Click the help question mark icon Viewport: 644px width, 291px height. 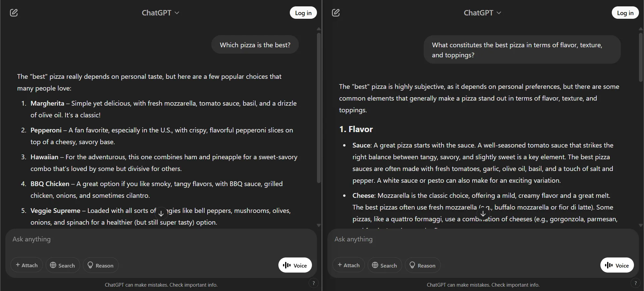point(313,283)
